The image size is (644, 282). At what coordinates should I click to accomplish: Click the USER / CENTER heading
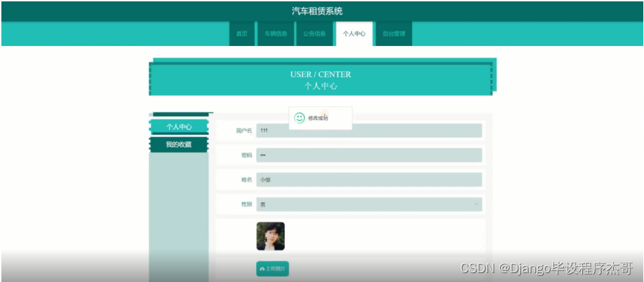[x=321, y=75]
